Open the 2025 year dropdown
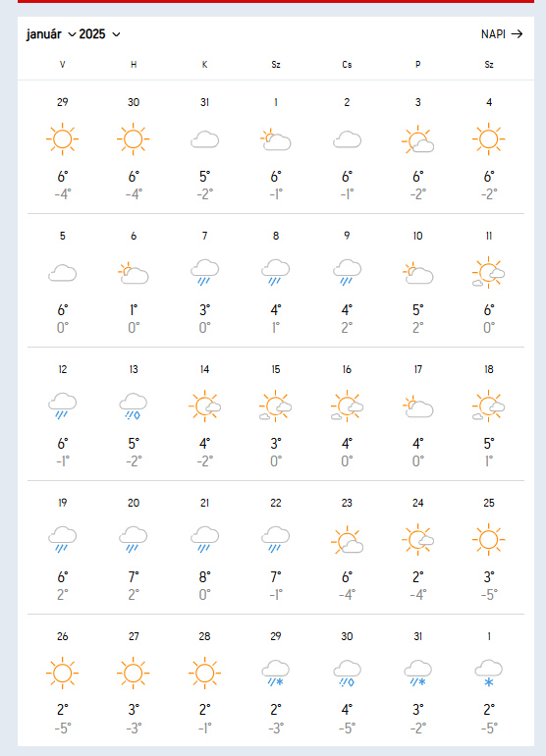The height and width of the screenshot is (756, 546). point(99,34)
